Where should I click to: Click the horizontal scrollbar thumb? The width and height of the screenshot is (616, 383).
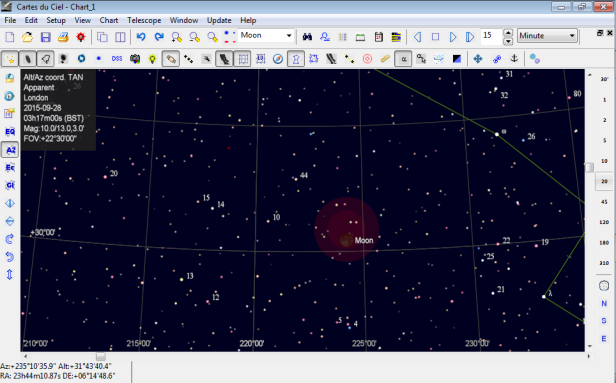click(x=101, y=356)
